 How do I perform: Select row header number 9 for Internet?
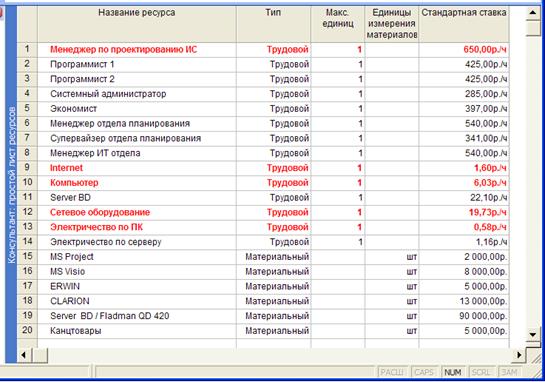coord(27,168)
